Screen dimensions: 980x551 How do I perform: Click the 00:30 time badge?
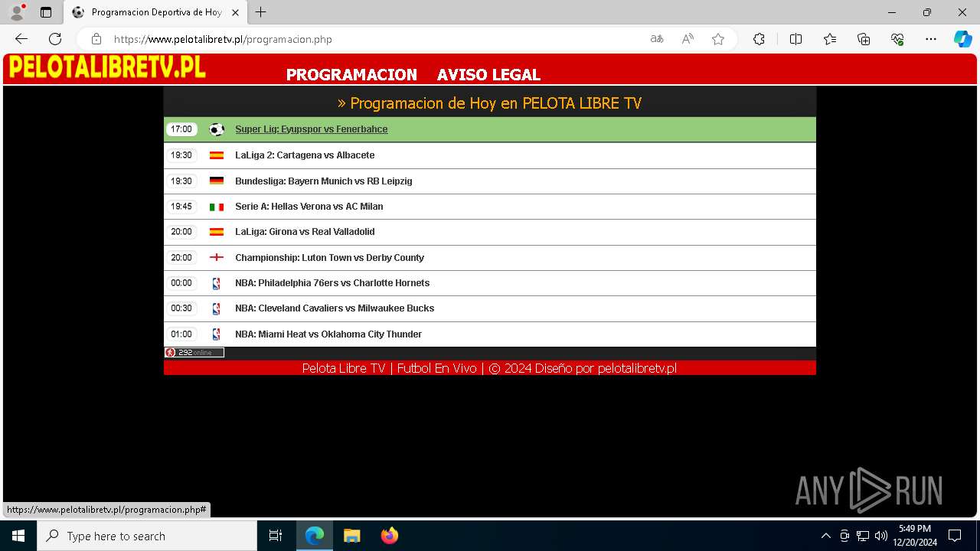(x=181, y=308)
